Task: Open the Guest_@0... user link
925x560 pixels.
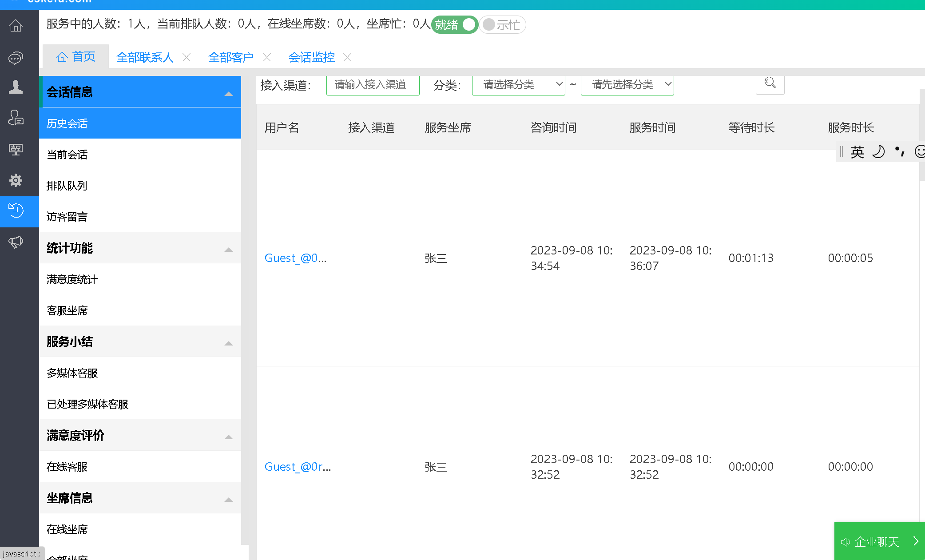Action: pos(295,258)
